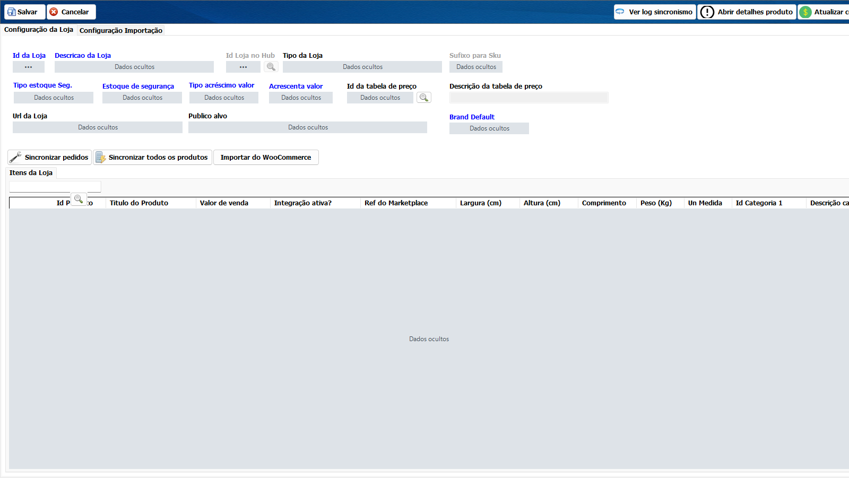Click magnifier next to Id Loja no Hub
The height and width of the screenshot is (504, 849).
pos(271,67)
